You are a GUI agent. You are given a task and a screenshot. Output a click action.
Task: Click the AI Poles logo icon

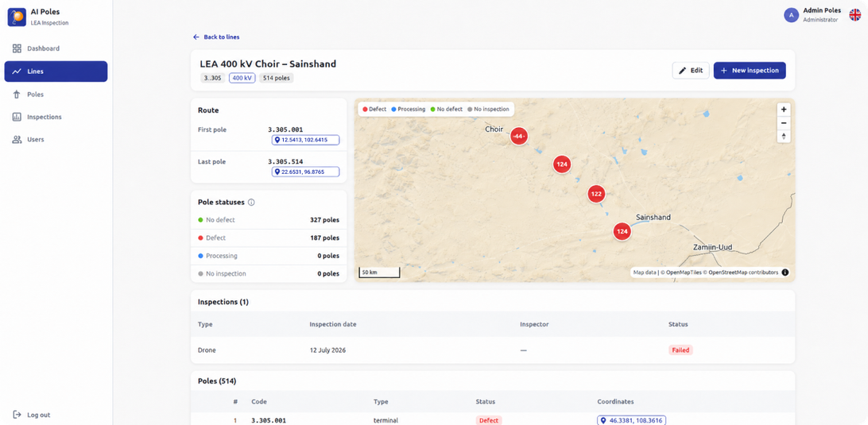pos(17,17)
